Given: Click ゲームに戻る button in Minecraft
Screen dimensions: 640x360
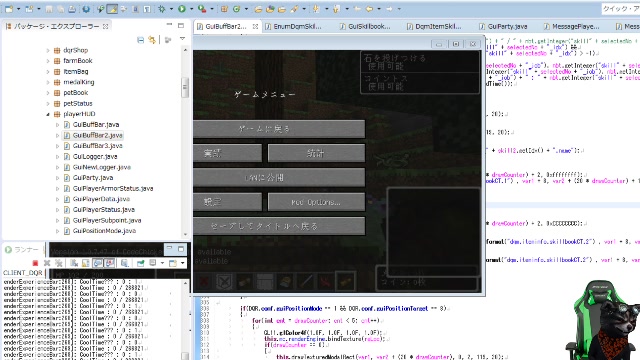Looking at the screenshot, I should (x=279, y=129).
